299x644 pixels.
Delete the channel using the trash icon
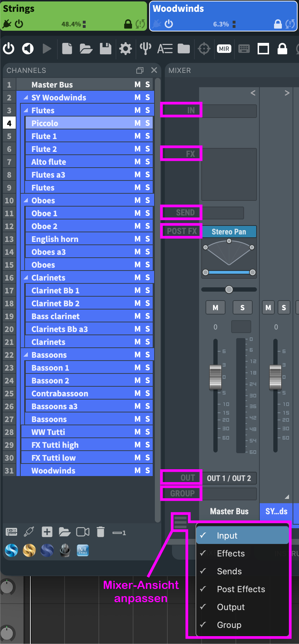coord(101,532)
